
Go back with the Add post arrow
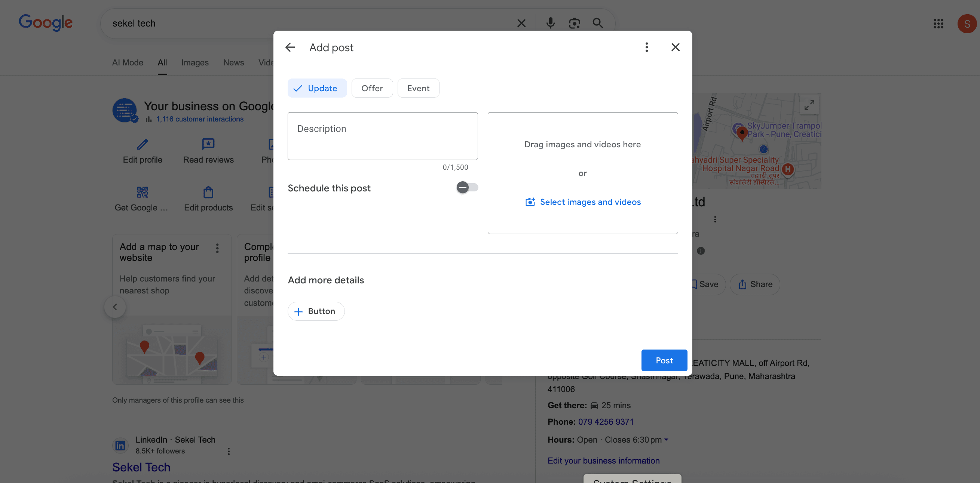coord(290,47)
